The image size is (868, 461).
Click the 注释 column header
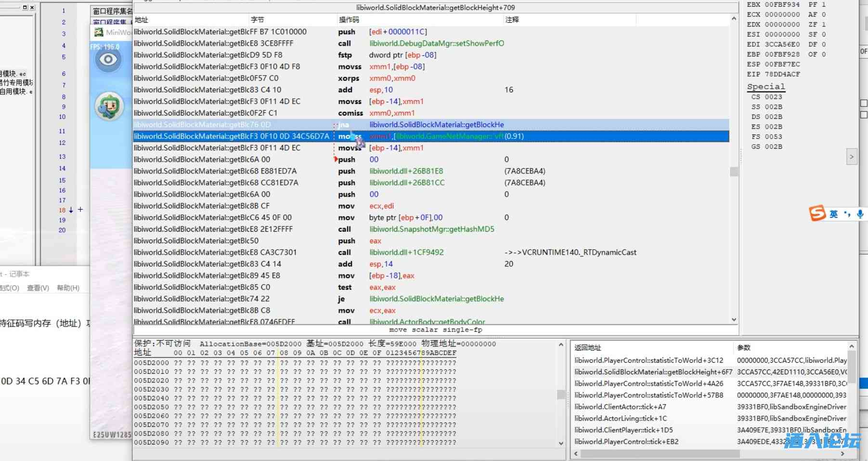pyautogui.click(x=512, y=20)
